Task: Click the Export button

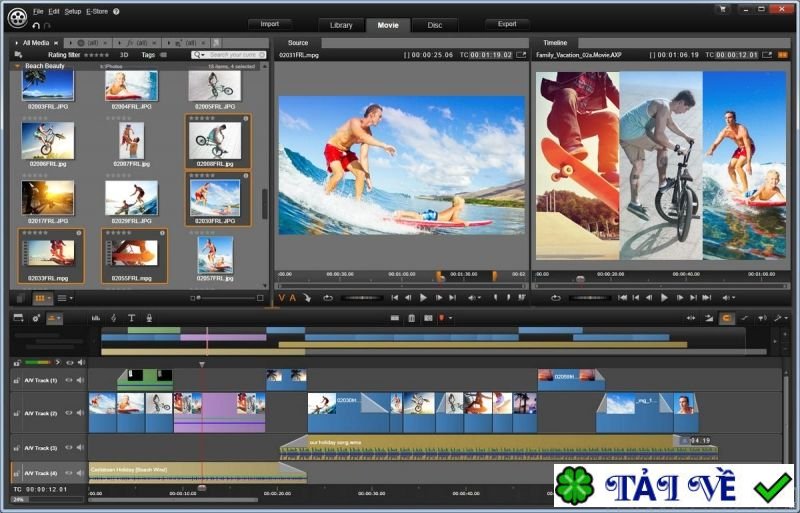Action: click(507, 24)
